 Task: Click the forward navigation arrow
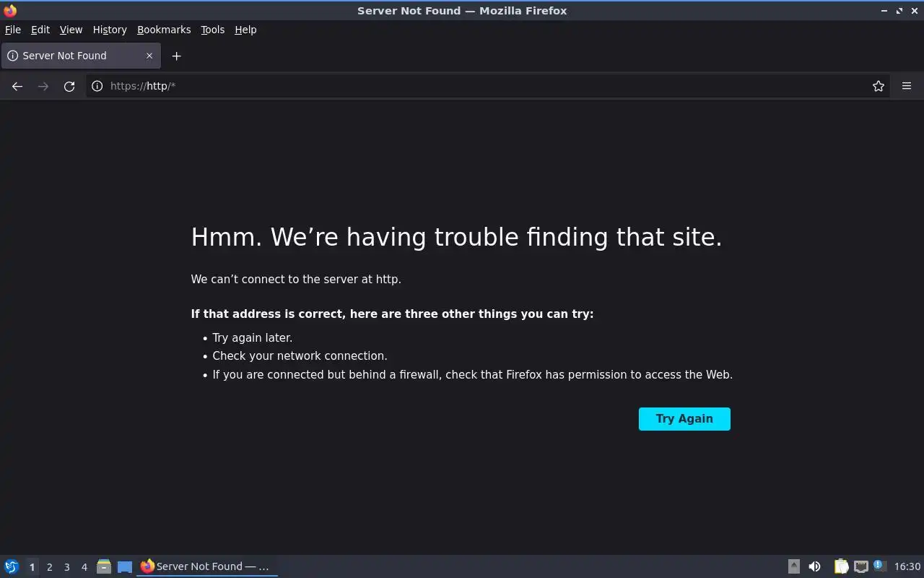[43, 86]
